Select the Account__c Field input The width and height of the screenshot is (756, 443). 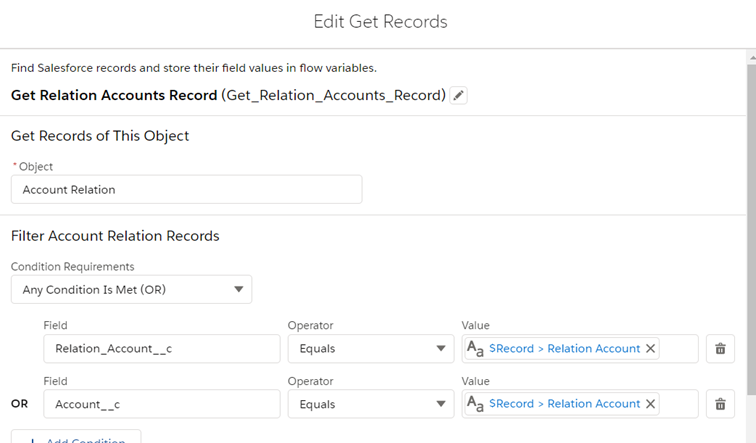(x=162, y=404)
